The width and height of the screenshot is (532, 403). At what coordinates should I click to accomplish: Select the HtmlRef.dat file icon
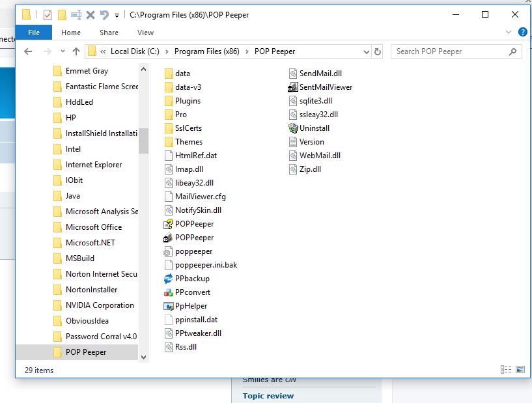point(168,156)
